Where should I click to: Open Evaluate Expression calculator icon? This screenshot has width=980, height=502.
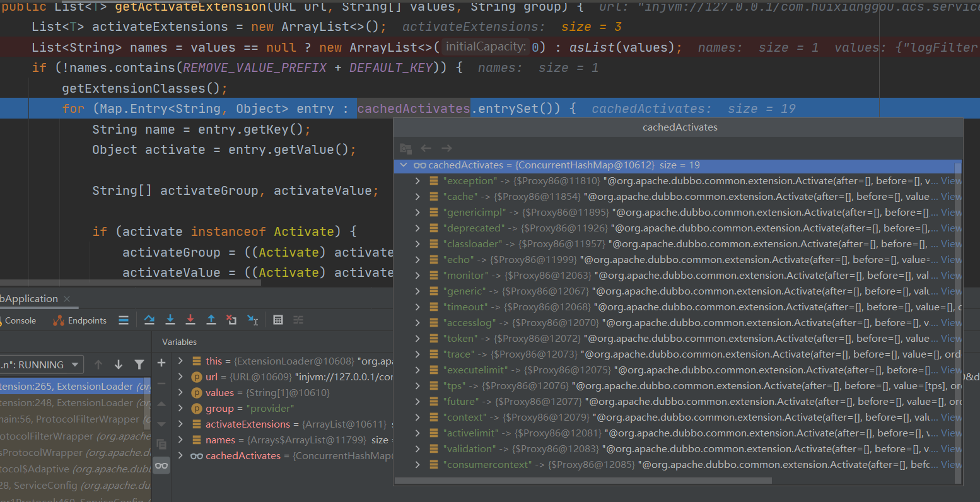tap(278, 320)
